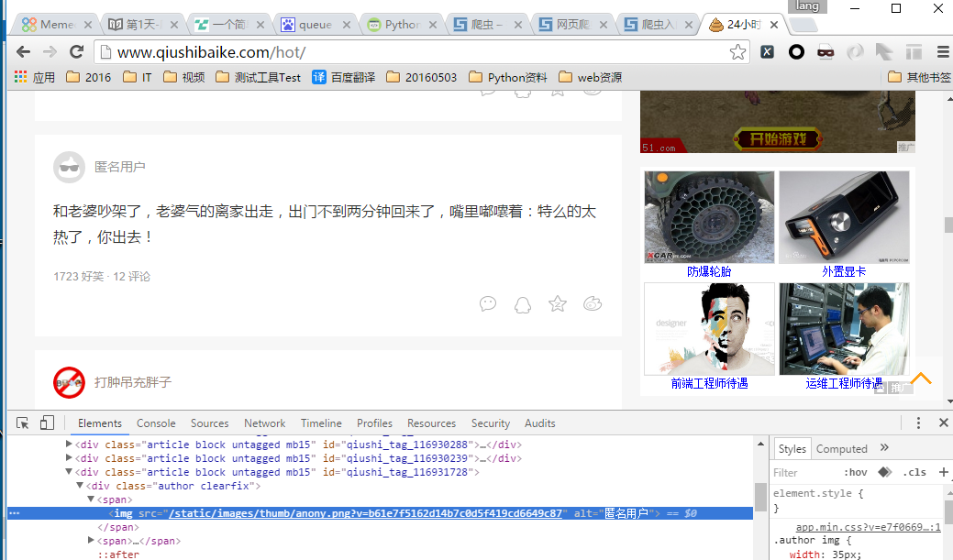Viewport: 953px width, 560px height.
Task: Open the DevTools three-dot customize menu
Action: coord(918,423)
